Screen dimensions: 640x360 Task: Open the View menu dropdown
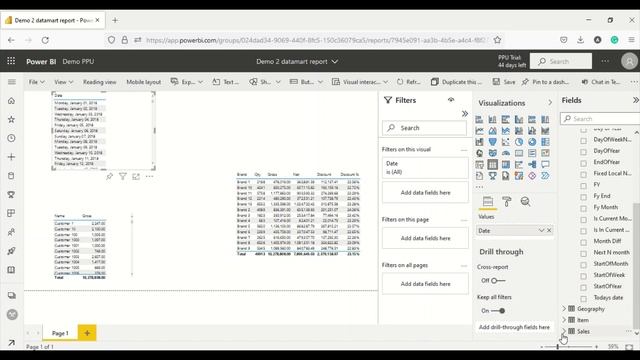[x=63, y=82]
